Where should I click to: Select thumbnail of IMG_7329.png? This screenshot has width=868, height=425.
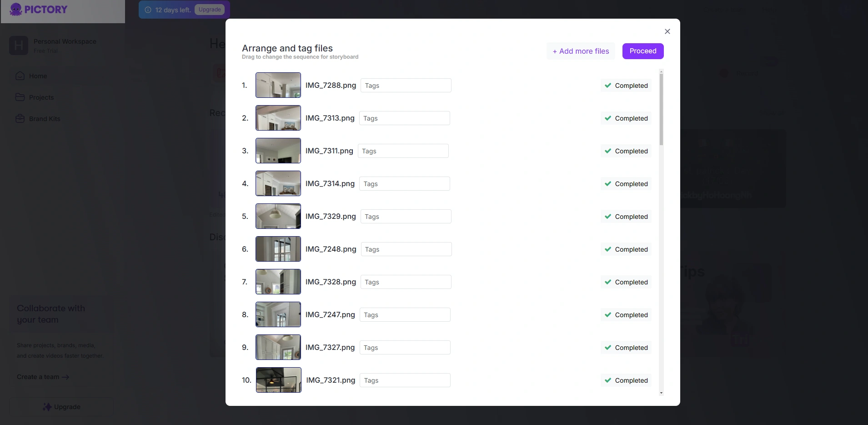278,216
